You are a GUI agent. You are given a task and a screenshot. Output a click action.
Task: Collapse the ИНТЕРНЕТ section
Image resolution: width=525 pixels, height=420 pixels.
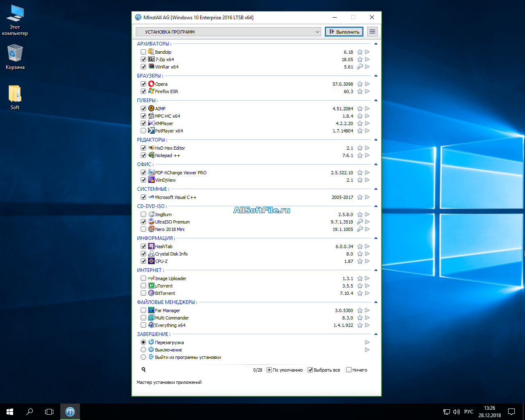pos(375,270)
